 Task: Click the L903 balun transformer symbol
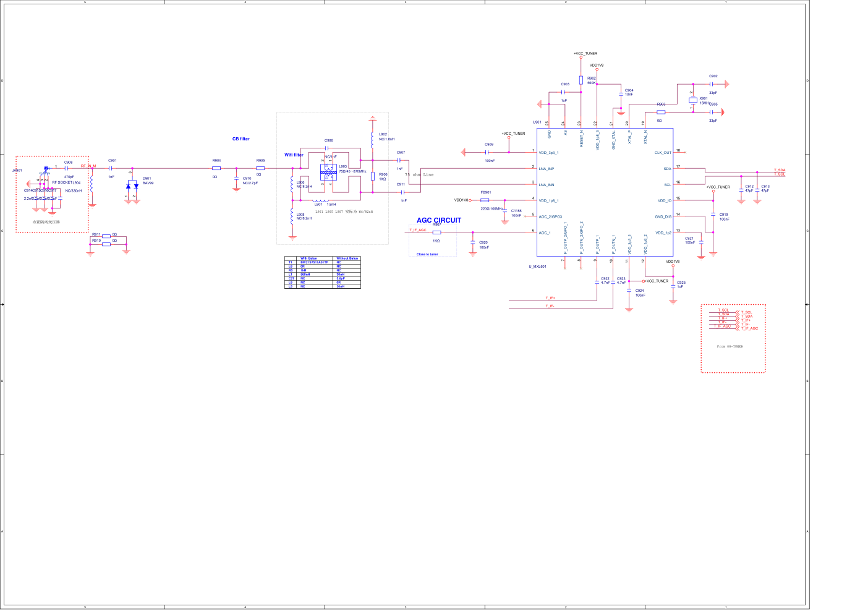328,172
